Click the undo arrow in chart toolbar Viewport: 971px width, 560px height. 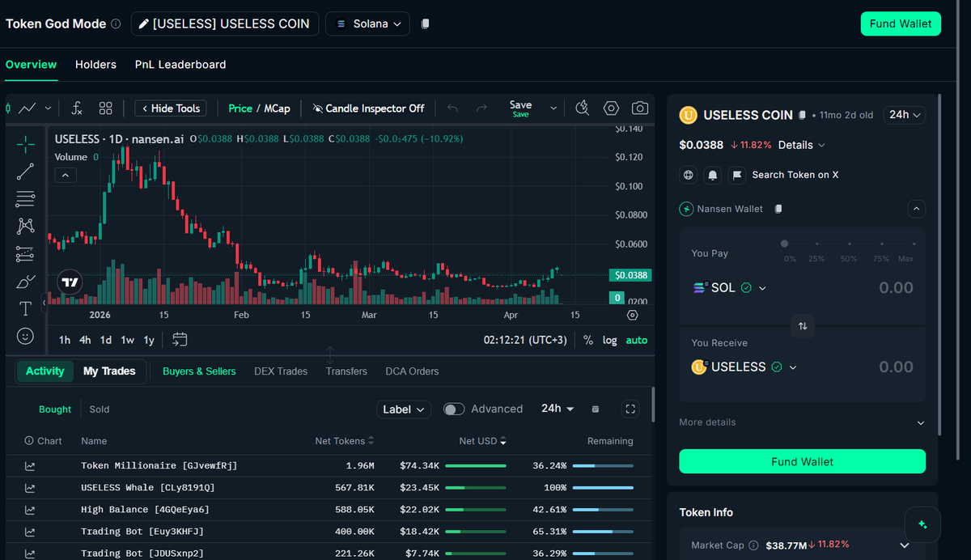coord(452,108)
